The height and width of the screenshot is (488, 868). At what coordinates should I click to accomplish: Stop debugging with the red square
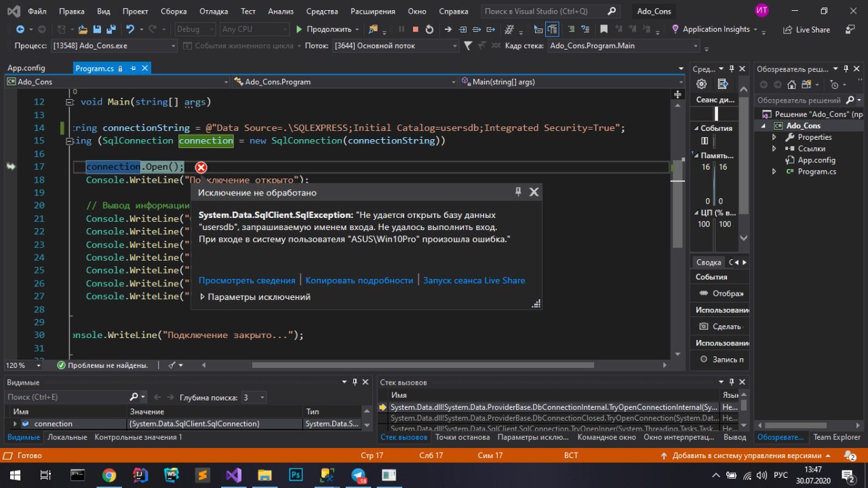click(415, 29)
